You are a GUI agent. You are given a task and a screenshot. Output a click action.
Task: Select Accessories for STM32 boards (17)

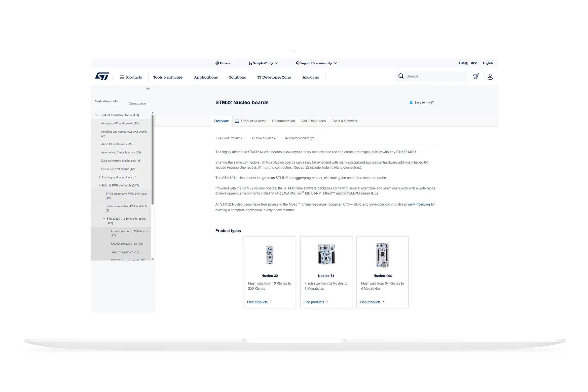tap(129, 233)
